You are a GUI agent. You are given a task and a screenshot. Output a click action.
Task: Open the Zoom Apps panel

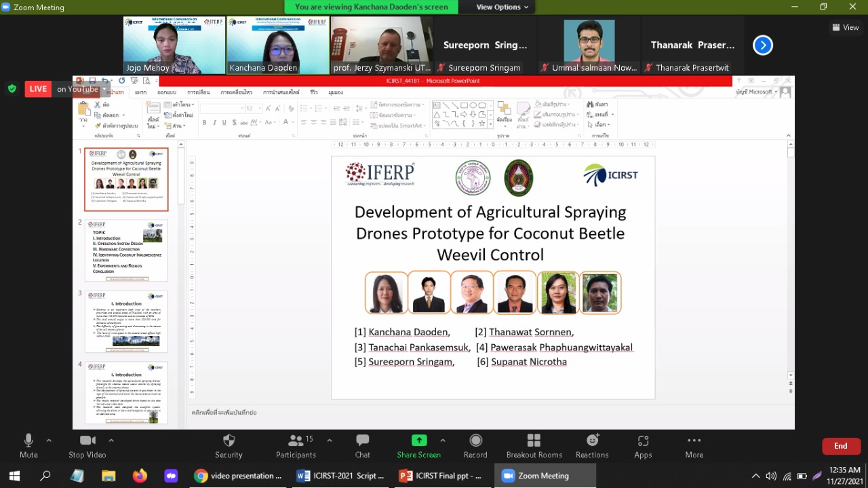643,446
